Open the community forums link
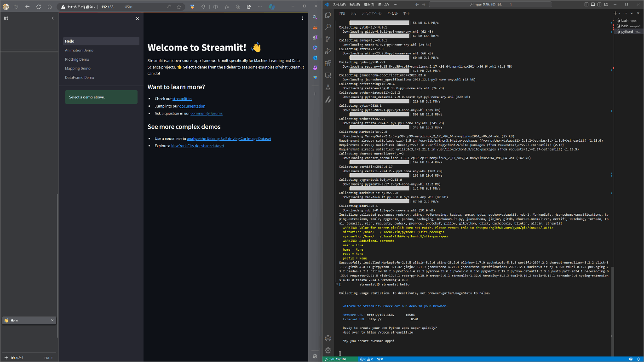The width and height of the screenshot is (644, 362). (x=207, y=113)
